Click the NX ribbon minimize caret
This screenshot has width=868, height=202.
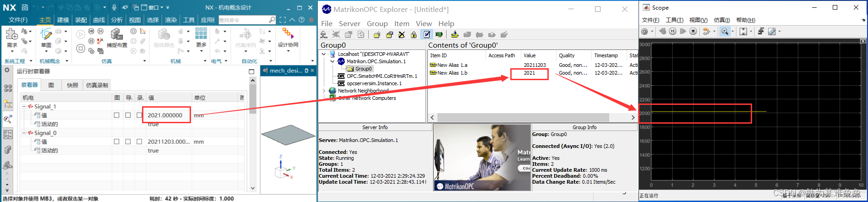click(x=292, y=20)
